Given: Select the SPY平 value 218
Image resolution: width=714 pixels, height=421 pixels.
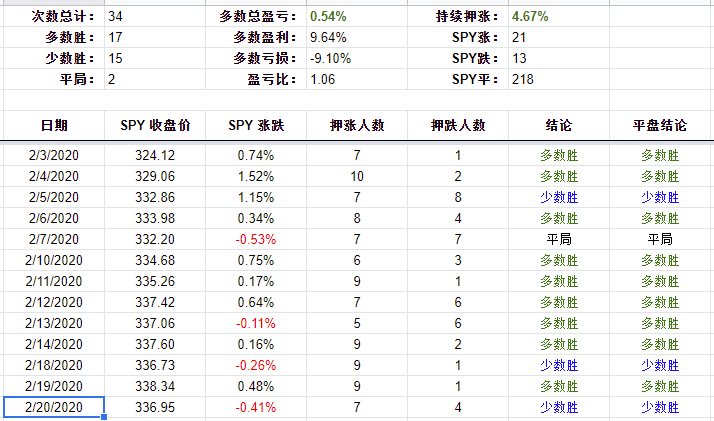Looking at the screenshot, I should point(559,79).
